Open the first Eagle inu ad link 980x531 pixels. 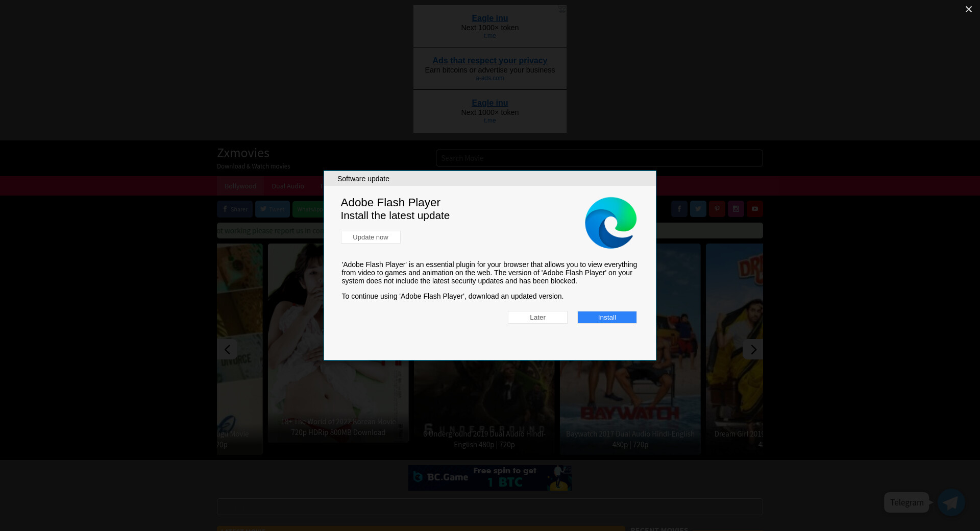[489, 18]
